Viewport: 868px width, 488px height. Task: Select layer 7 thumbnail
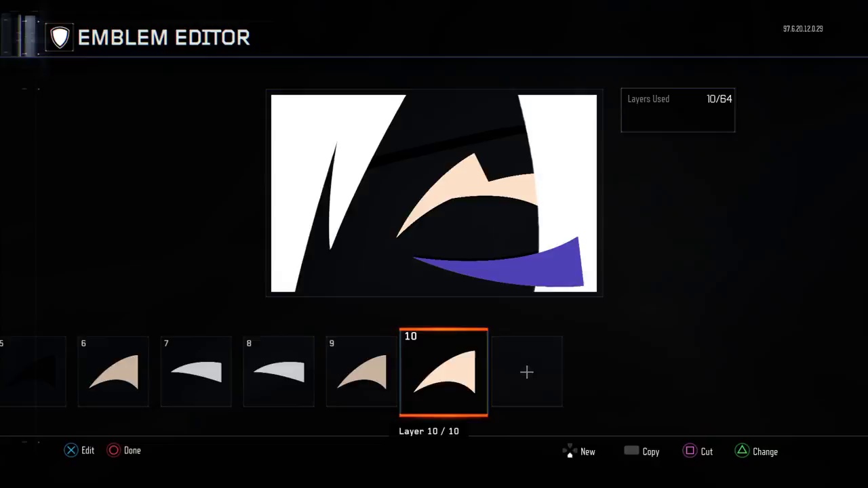pyautogui.click(x=196, y=371)
